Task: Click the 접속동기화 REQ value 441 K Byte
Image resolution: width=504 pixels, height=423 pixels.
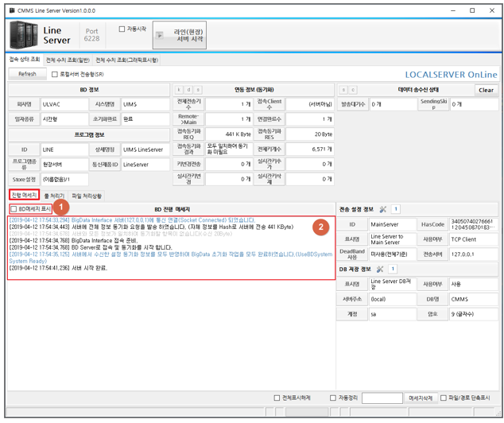Action: pyautogui.click(x=229, y=134)
